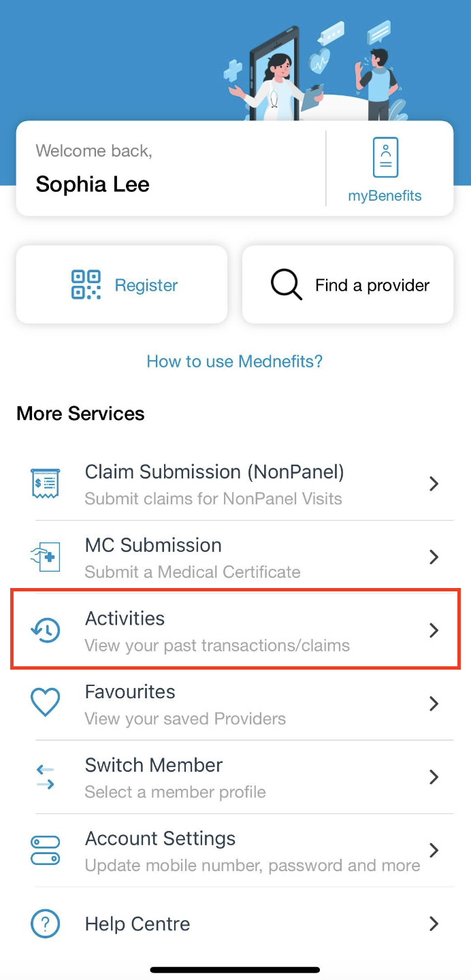
Task: Click the chevron beside Favourites
Action: (434, 703)
